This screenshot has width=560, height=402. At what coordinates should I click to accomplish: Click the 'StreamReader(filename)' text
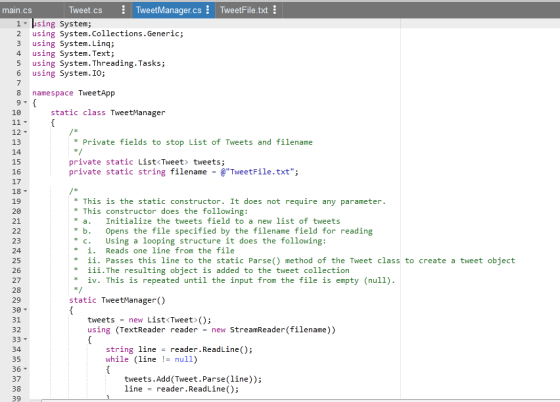[280, 330]
